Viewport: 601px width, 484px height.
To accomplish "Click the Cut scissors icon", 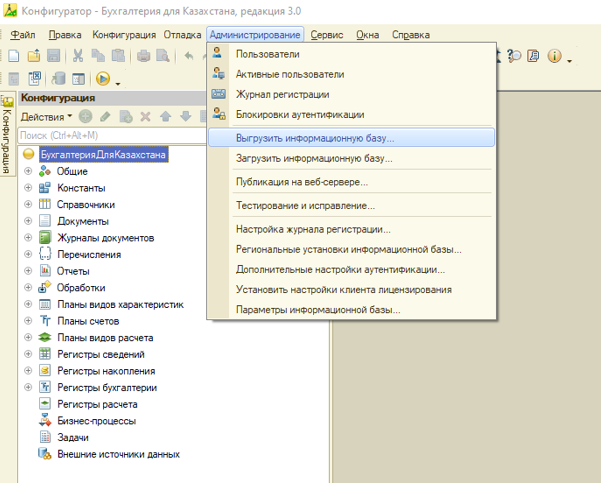I will pyautogui.click(x=78, y=56).
